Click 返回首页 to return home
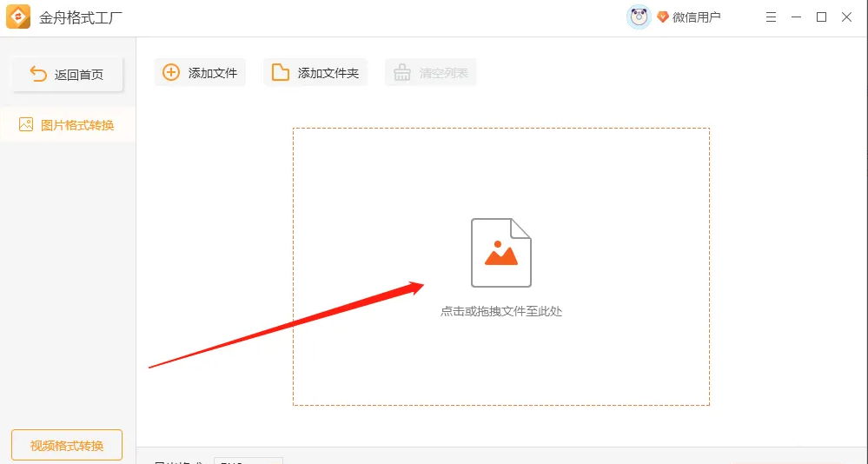Viewport: 868px width, 464px height. [x=67, y=74]
